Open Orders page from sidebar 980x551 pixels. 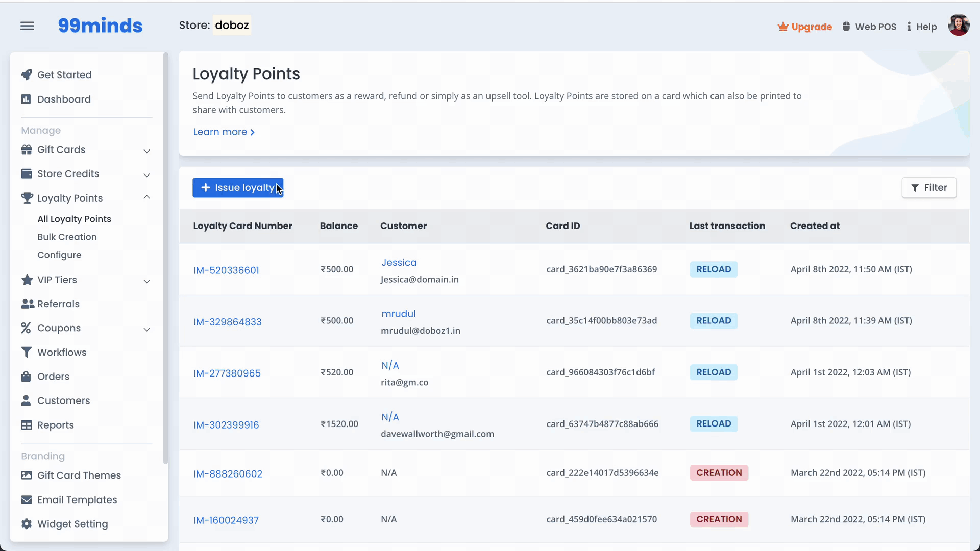click(53, 377)
